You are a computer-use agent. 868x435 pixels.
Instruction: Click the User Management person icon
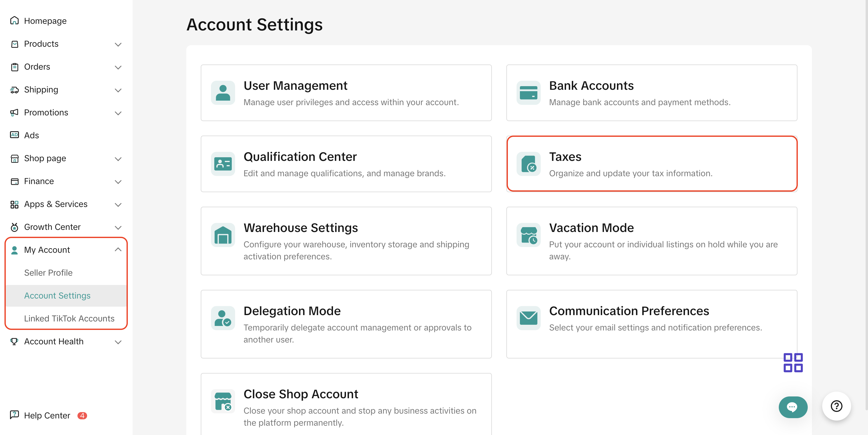click(223, 93)
